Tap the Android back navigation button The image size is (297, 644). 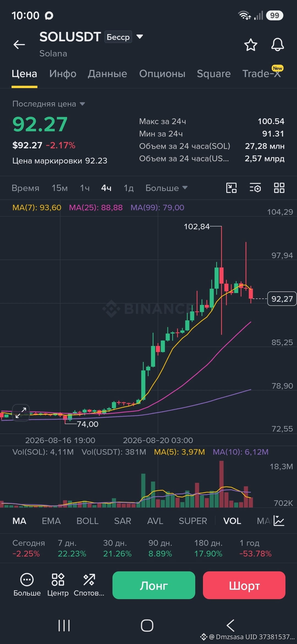click(x=230, y=625)
